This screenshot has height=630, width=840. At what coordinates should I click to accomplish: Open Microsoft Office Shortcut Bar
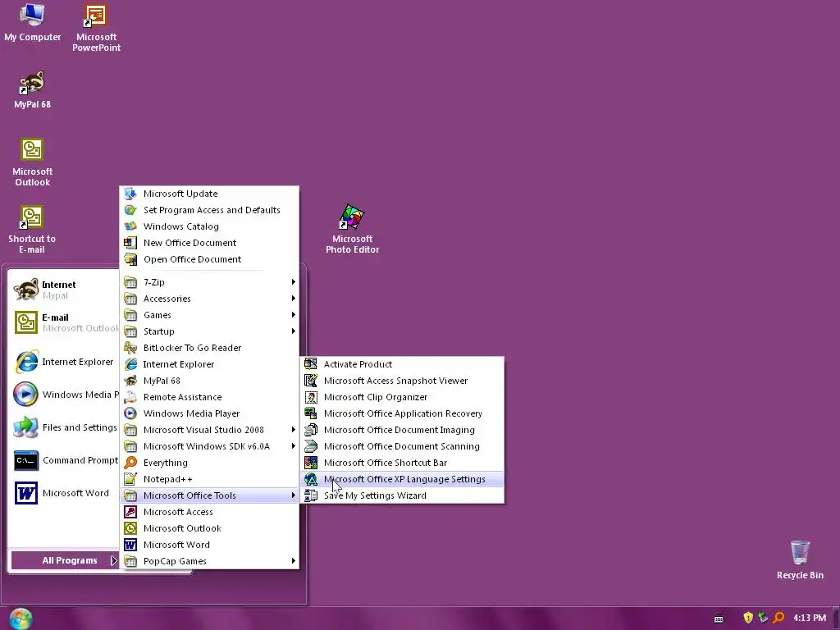402,463
